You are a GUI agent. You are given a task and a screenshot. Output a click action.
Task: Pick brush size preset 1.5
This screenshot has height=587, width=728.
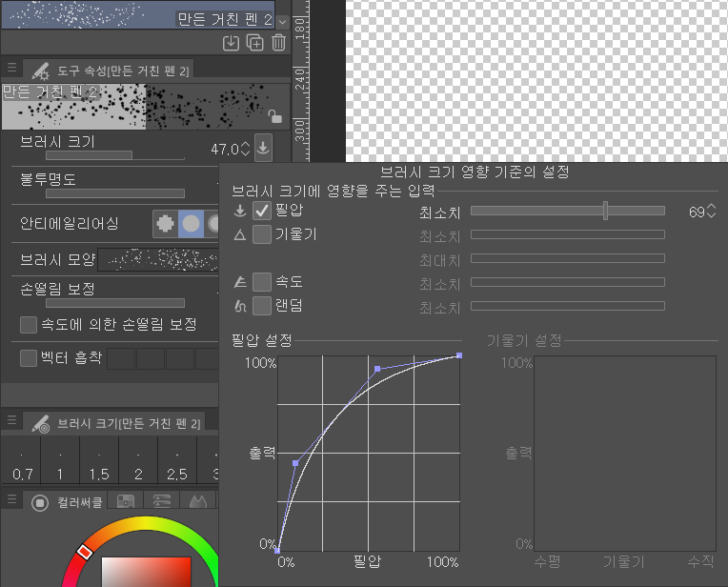click(x=99, y=461)
